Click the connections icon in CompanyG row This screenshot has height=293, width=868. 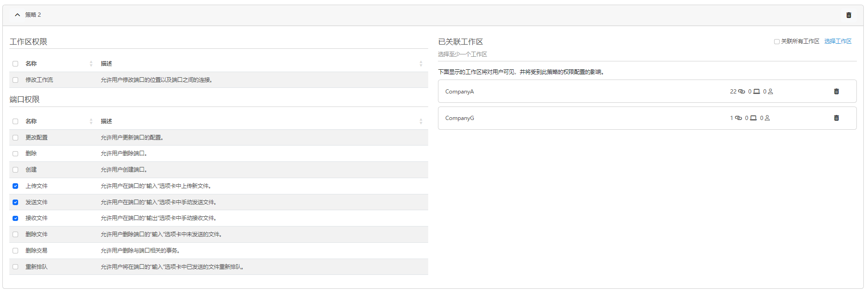(x=738, y=118)
